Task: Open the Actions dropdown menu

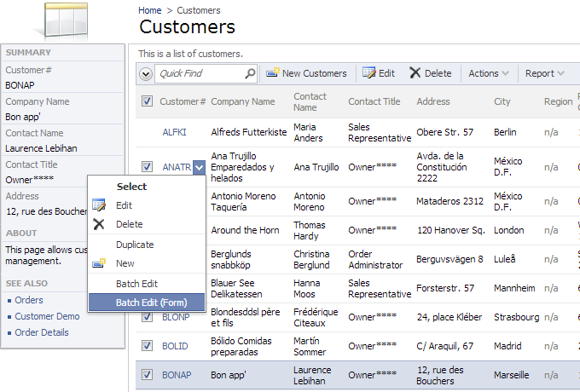Action: (x=489, y=73)
